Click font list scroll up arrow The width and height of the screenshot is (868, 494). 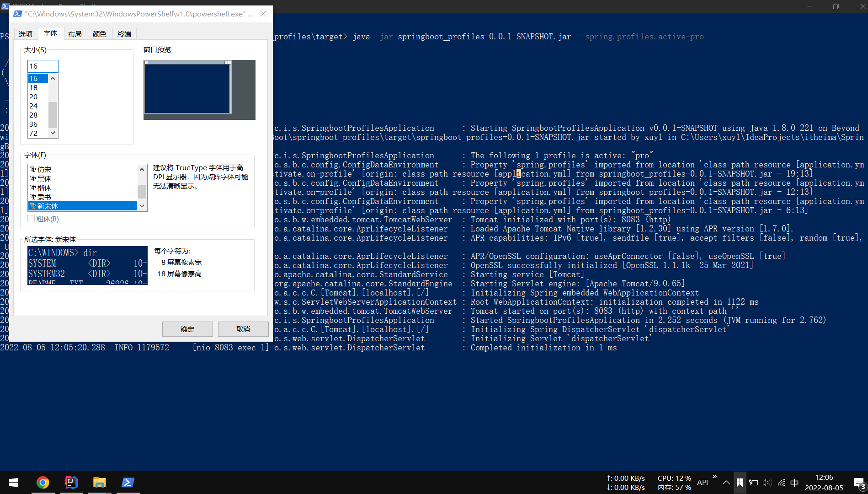pos(142,169)
